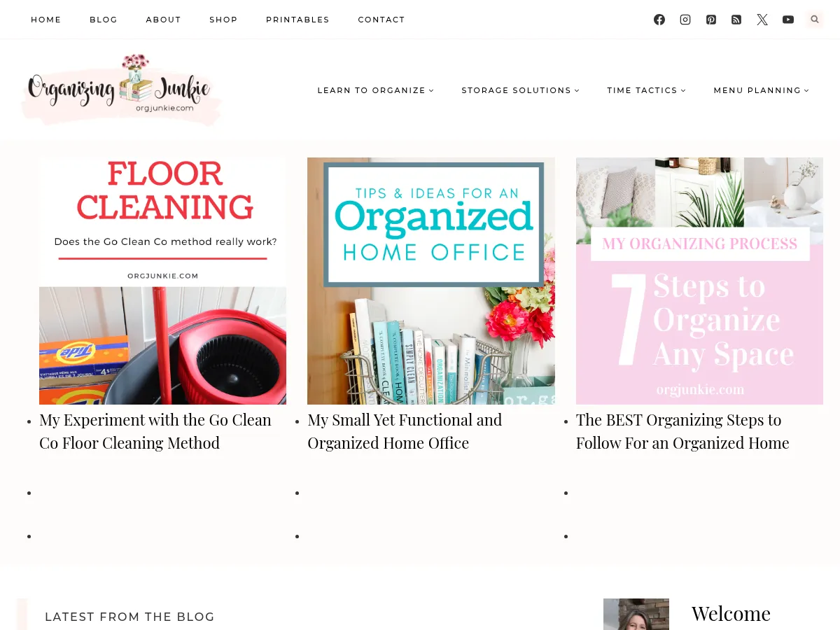This screenshot has width=840, height=630.
Task: Read My Experiment with Go Clean Co post
Action: (155, 431)
